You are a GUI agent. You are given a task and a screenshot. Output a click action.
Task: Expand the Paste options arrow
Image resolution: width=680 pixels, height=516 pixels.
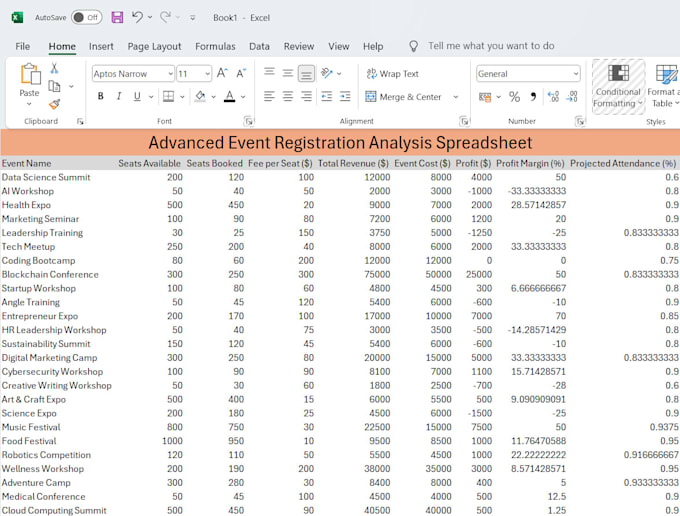coord(29,104)
